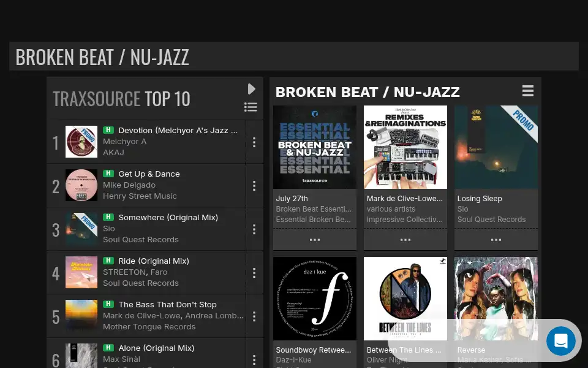588x368 pixels.
Task: Open label AKAJ
Action: [114, 153]
